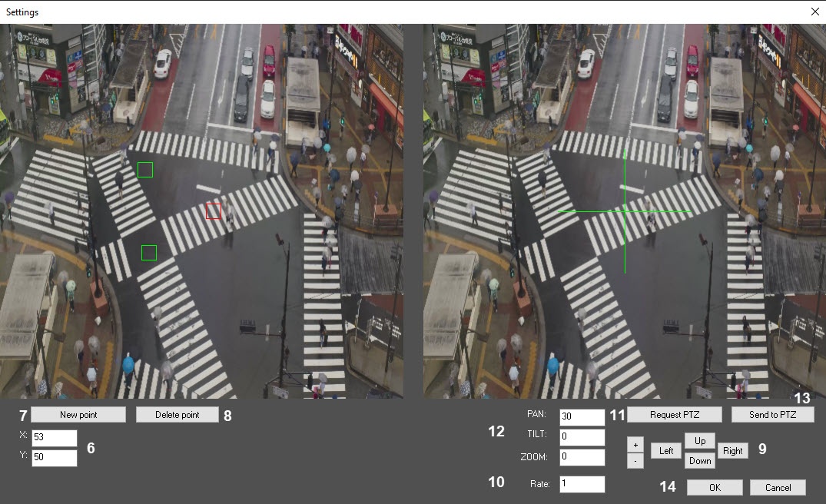This screenshot has height=504, width=826.
Task: Click Send to PTZ button
Action: click(x=772, y=414)
